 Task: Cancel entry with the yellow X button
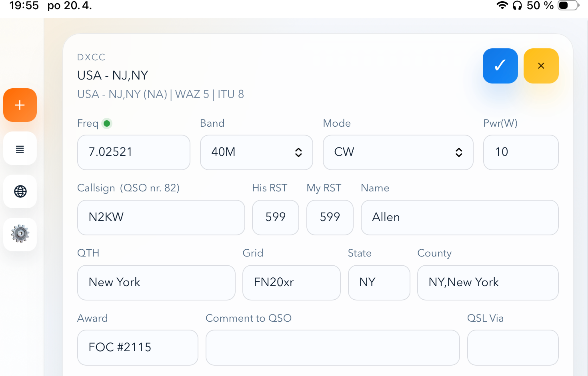point(541,66)
